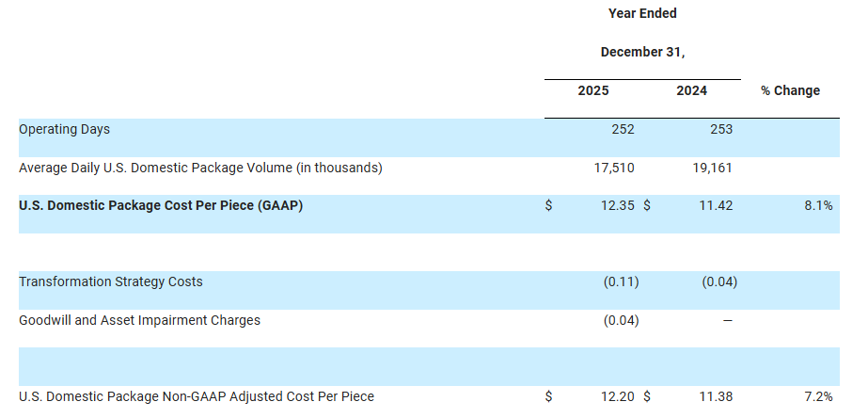868x418 pixels.
Task: Click the 2024 column header
Action: click(x=691, y=90)
